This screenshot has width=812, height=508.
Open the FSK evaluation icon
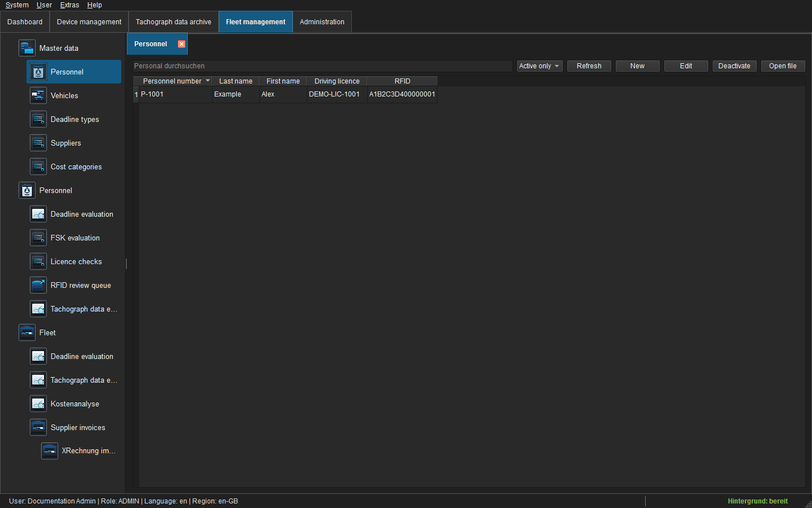click(38, 238)
